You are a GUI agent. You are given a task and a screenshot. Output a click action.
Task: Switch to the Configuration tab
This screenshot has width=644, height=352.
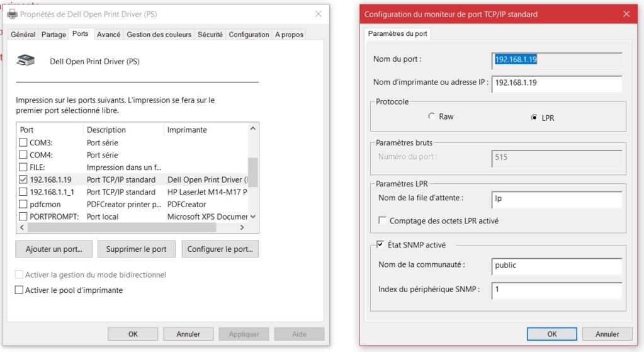(249, 35)
